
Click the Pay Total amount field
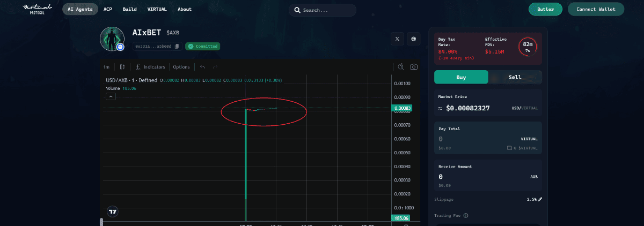point(472,139)
